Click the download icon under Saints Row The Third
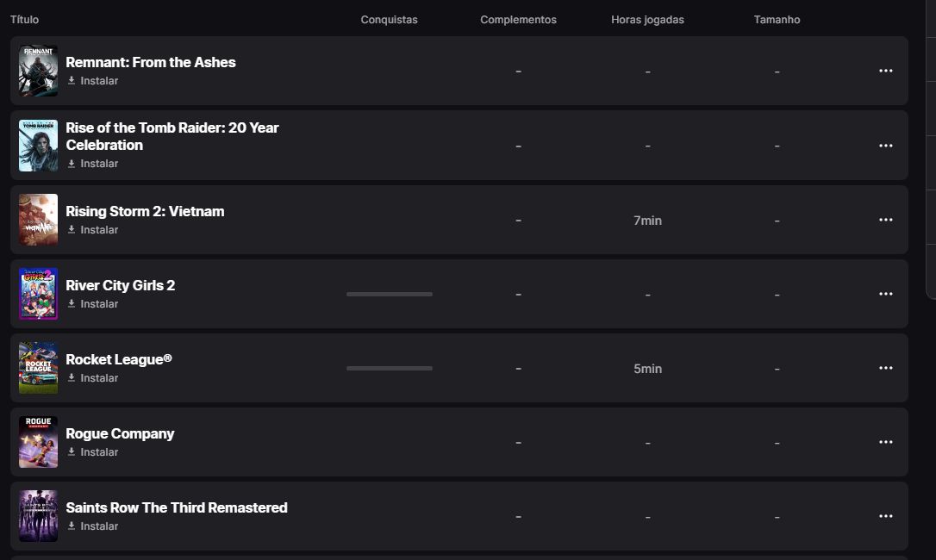The width and height of the screenshot is (936, 560). (71, 526)
